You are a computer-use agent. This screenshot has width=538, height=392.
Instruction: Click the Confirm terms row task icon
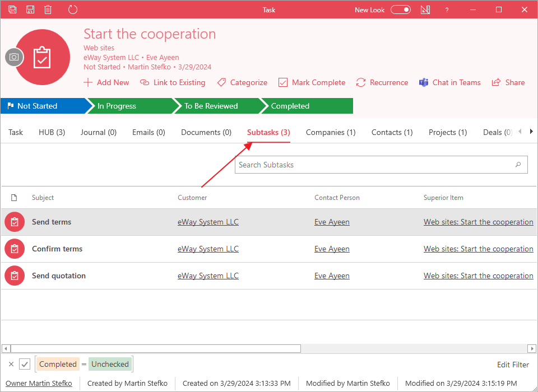click(x=15, y=249)
